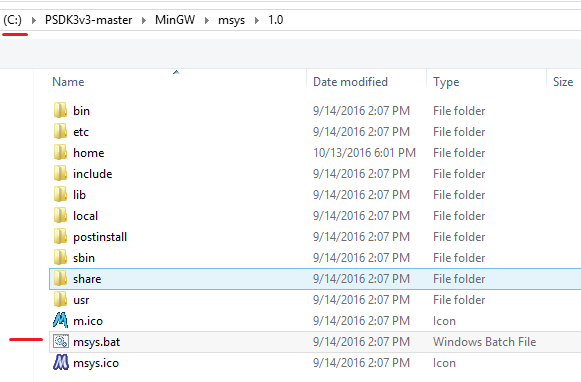This screenshot has height=382, width=581.
Task: Click the Icon type of m.ico
Action: [444, 321]
